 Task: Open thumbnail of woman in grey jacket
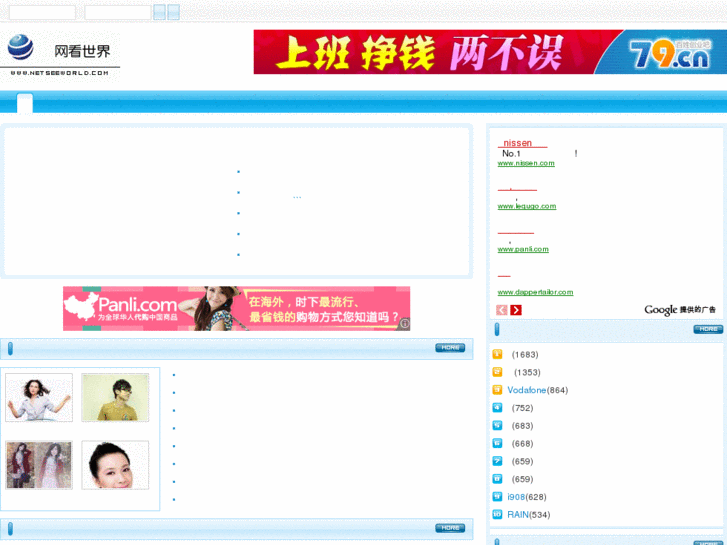(x=39, y=398)
